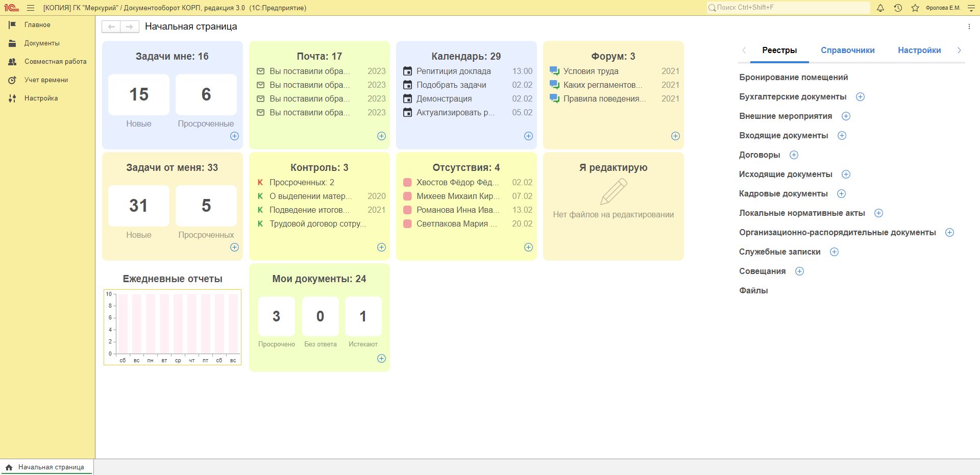This screenshot has height=475, width=980.
Task: Click the plus icon in Почта card
Action: [x=381, y=136]
